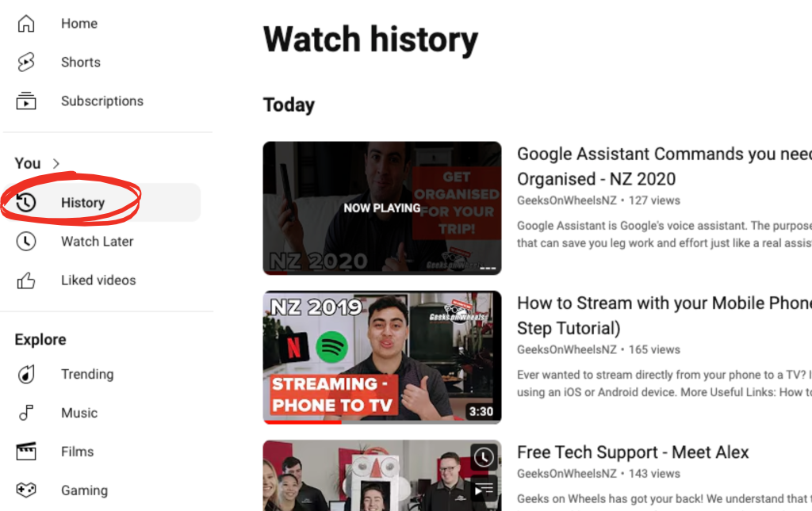Click the Free Tech Support - Meet Alex title

[x=633, y=452]
